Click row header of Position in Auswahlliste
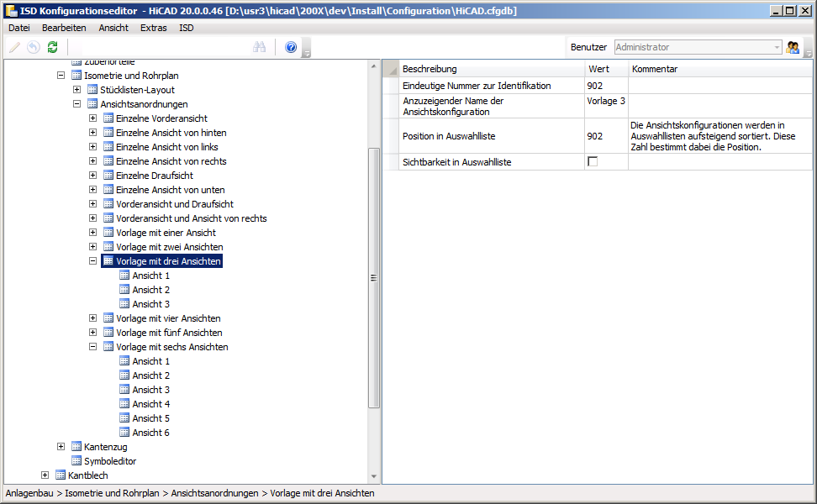 click(391, 136)
